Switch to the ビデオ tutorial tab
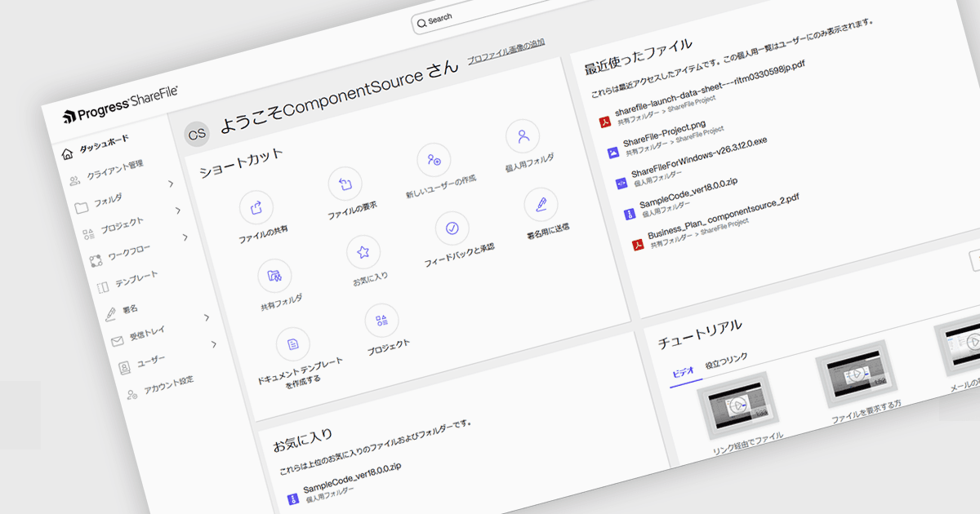The image size is (980, 514). click(x=682, y=371)
